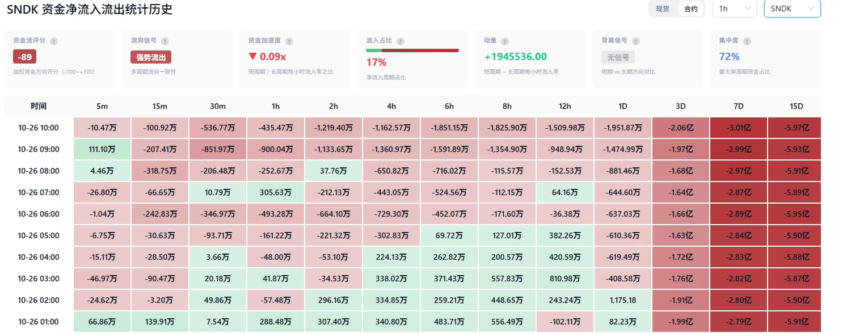This screenshot has width=868, height=333.
Task: Click the help icon beside 资金流评分
Action: 54,41
